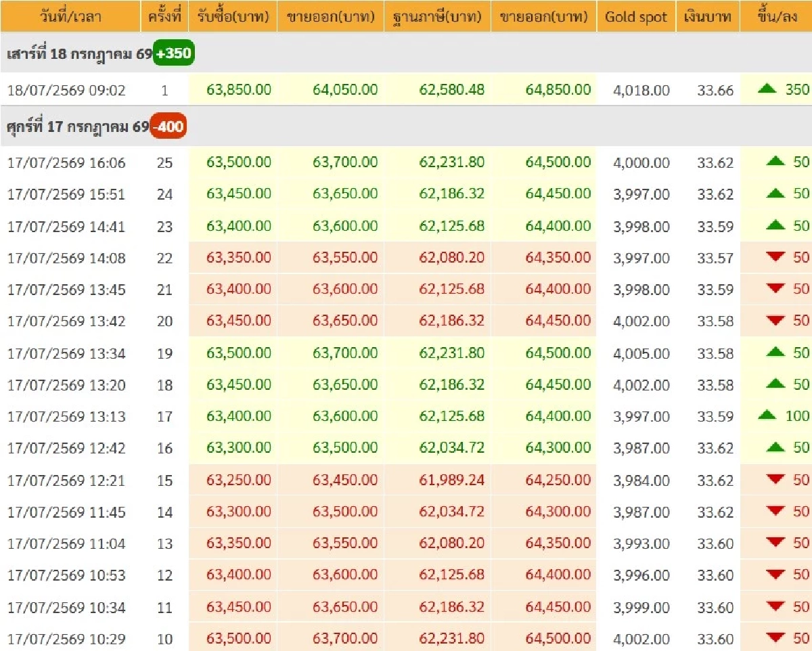The width and height of the screenshot is (812, 651).
Task: Expand the เสาร์ที่ 18 กรกฎาคม 69 group row
Action: 406,53
